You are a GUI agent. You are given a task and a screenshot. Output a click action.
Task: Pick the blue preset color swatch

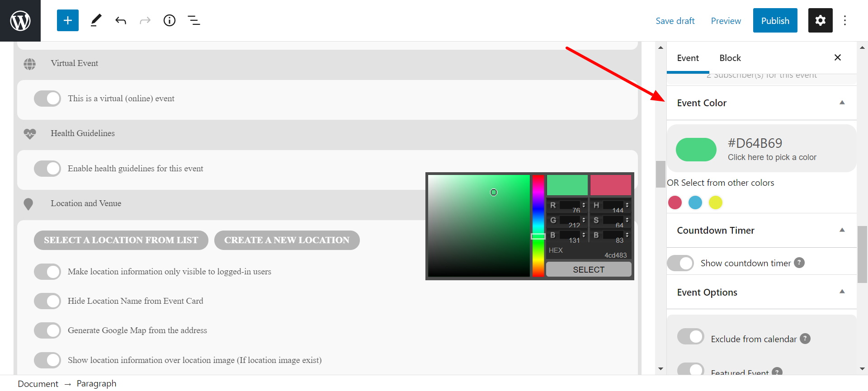695,203
